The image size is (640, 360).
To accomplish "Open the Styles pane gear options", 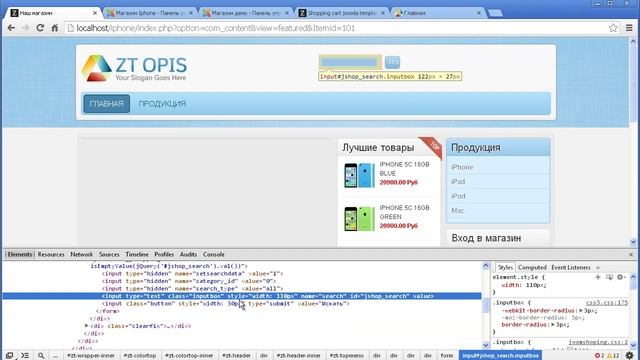I will coord(621,277).
